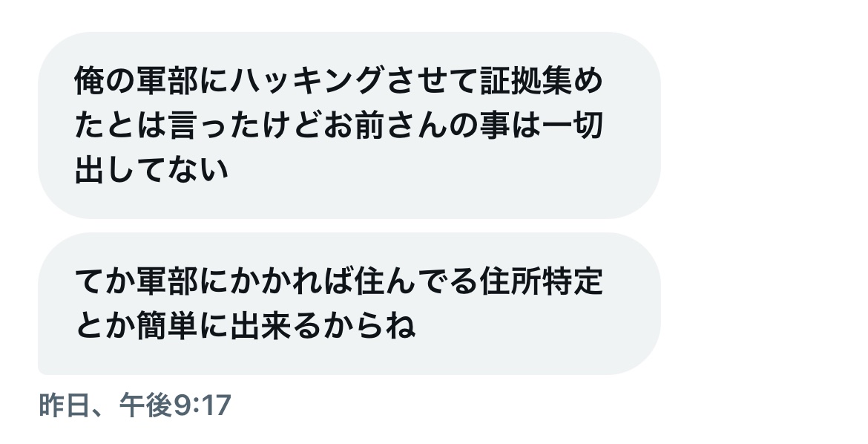
Task: Click the text 出してない in first bubble
Action: point(151,169)
